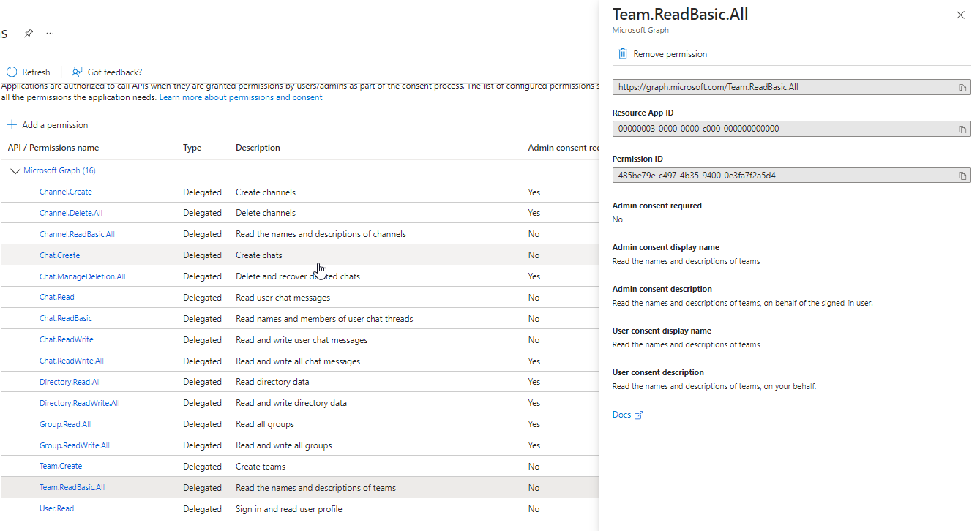The image size is (980, 531).
Task: Collapse the Microsoft Graph (16) permission group
Action: pos(15,170)
